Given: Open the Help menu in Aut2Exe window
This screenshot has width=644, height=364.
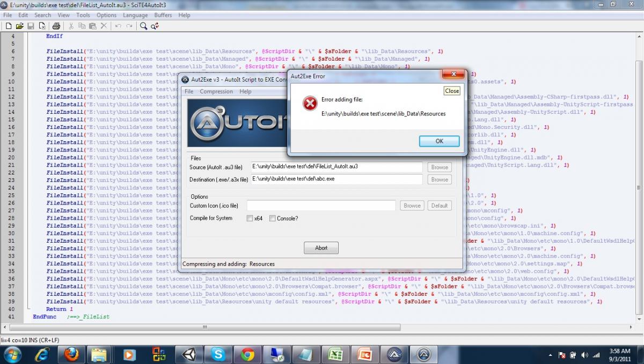Looking at the screenshot, I should 245,92.
